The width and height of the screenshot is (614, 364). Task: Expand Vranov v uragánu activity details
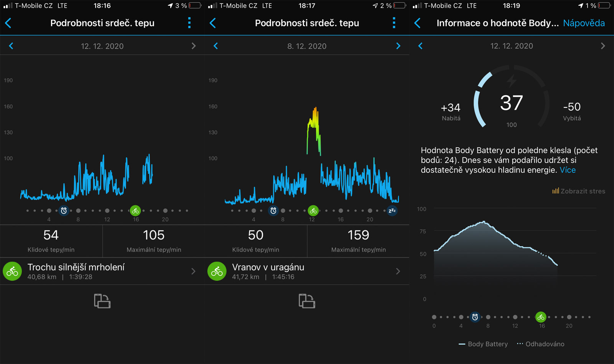click(307, 272)
